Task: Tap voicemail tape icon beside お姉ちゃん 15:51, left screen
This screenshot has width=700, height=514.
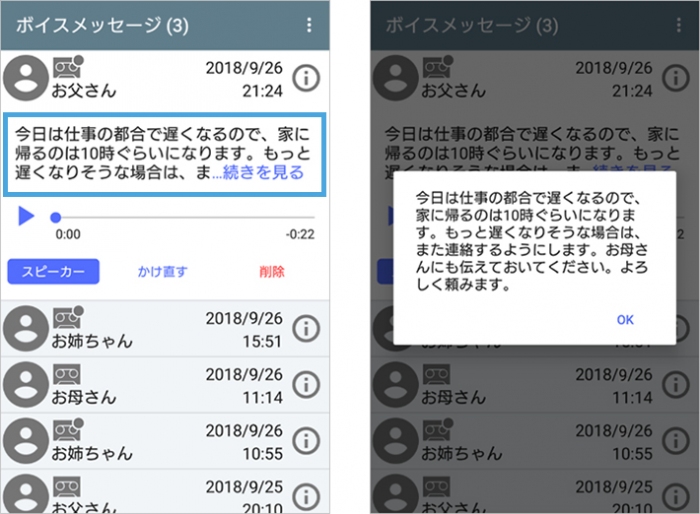Action: (65, 317)
